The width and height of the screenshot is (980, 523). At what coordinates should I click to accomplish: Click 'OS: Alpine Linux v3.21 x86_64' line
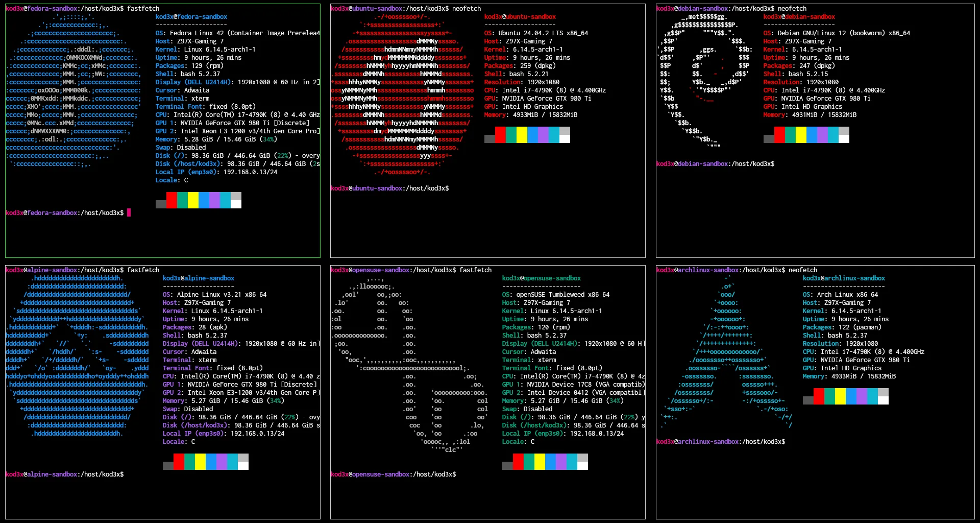(x=214, y=295)
